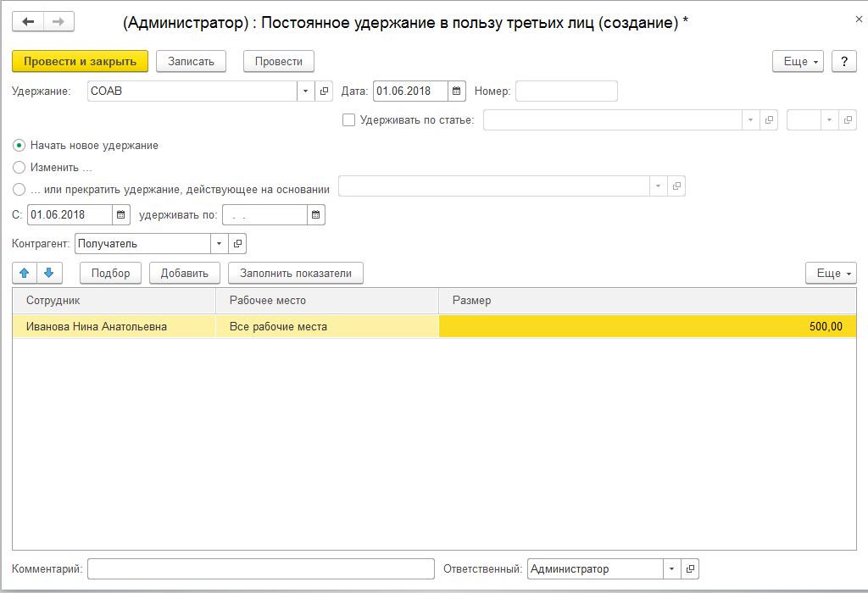Image resolution: width=868 pixels, height=593 pixels.
Task: Select 'Начать новое удержание' radio option
Action: [19, 145]
